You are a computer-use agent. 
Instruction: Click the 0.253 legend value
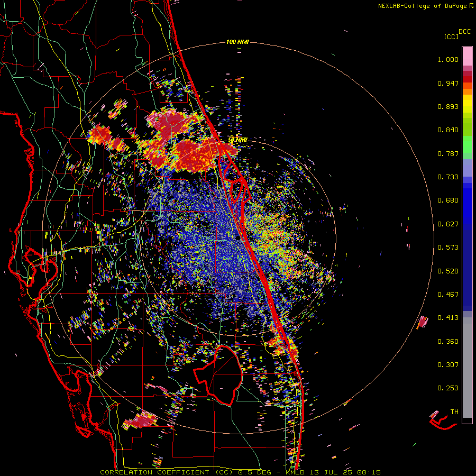tap(448, 388)
